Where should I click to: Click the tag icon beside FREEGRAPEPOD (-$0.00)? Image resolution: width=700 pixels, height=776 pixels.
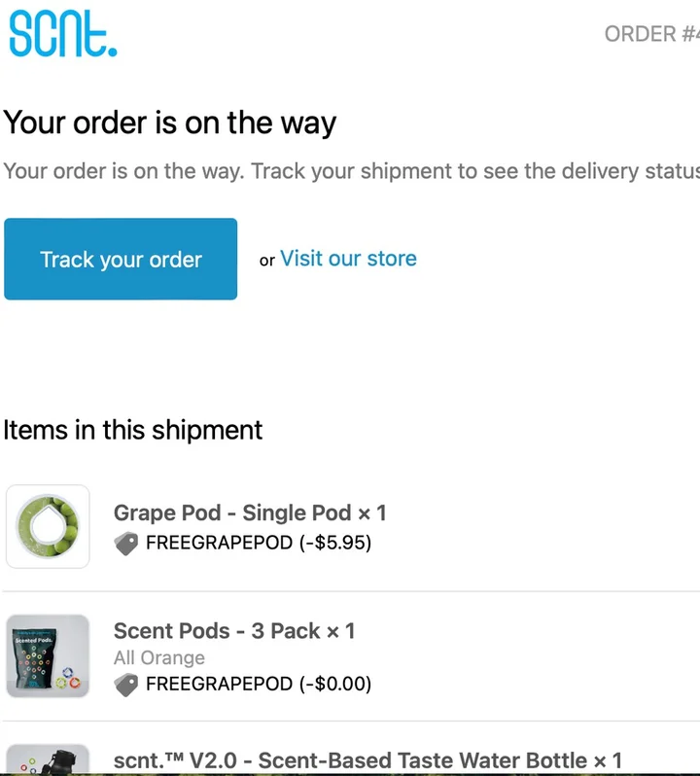pos(126,685)
